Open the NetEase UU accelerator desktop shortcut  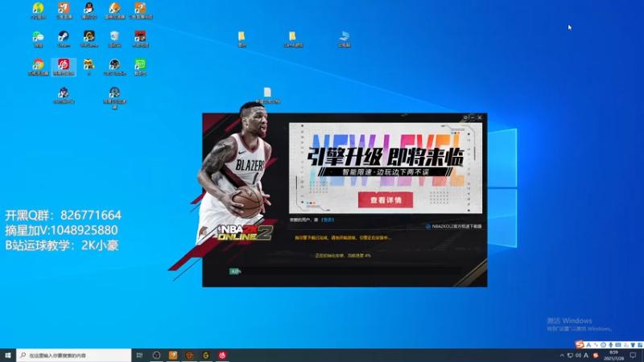(x=114, y=97)
